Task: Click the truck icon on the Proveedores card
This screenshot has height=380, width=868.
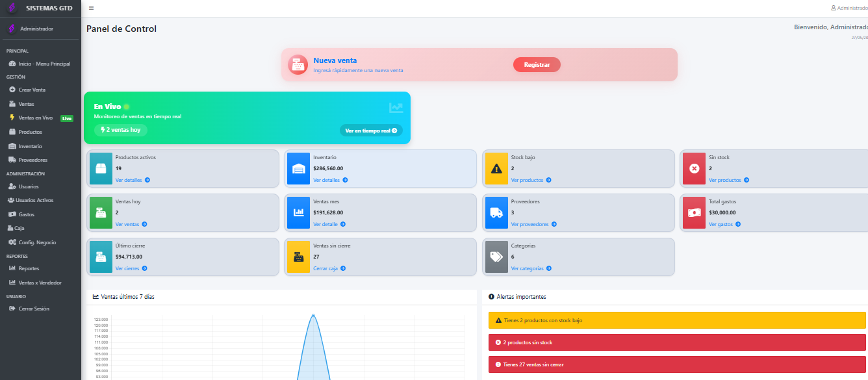Action: click(x=497, y=212)
